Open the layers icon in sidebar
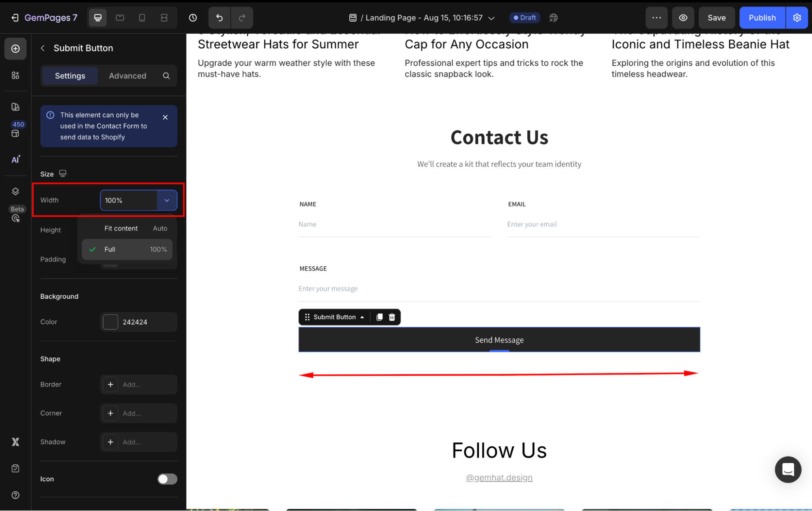The height and width of the screenshot is (511, 812). coord(15,191)
